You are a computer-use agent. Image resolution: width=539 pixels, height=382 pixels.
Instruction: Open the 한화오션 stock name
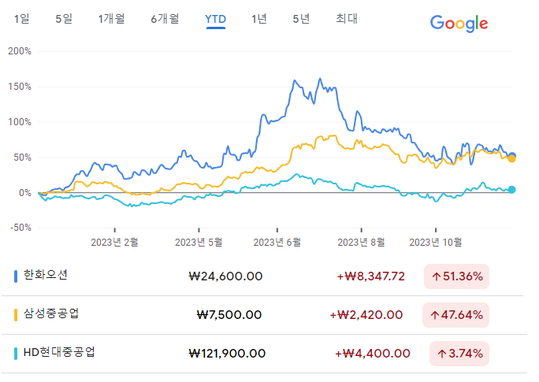coord(45,275)
